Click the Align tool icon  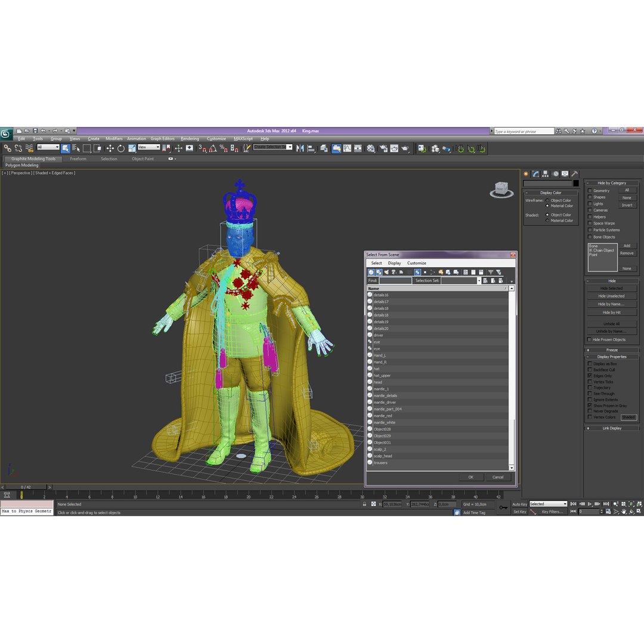click(x=311, y=148)
